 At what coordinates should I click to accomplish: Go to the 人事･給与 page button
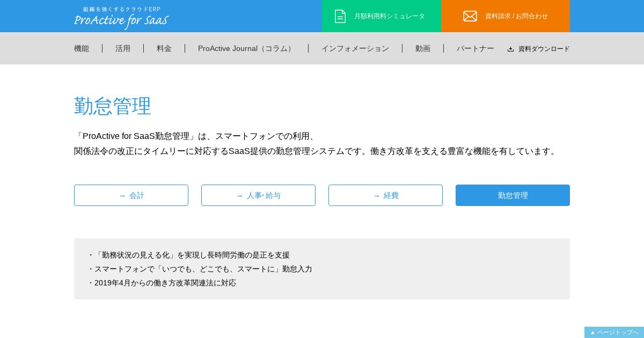click(258, 195)
